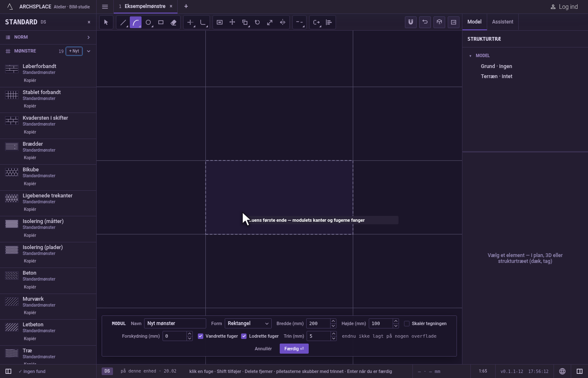Switch to the Assistent tab
Screen dimensions: 588x378
[x=503, y=22]
